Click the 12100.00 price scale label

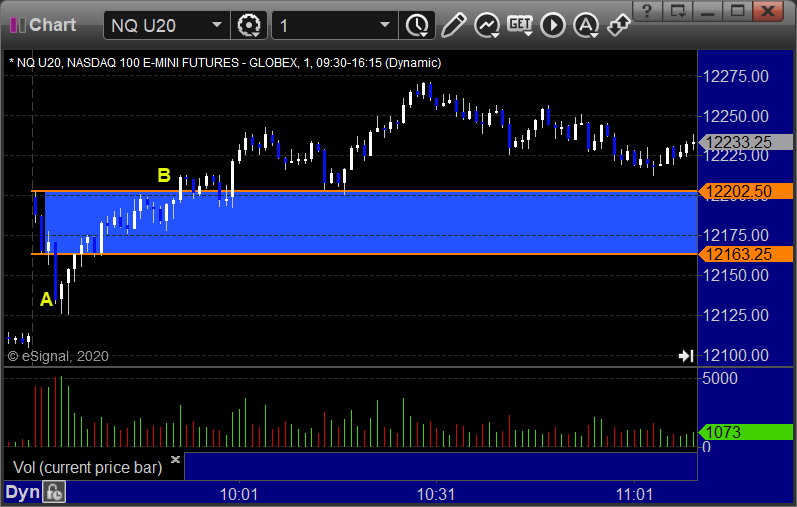(735, 355)
